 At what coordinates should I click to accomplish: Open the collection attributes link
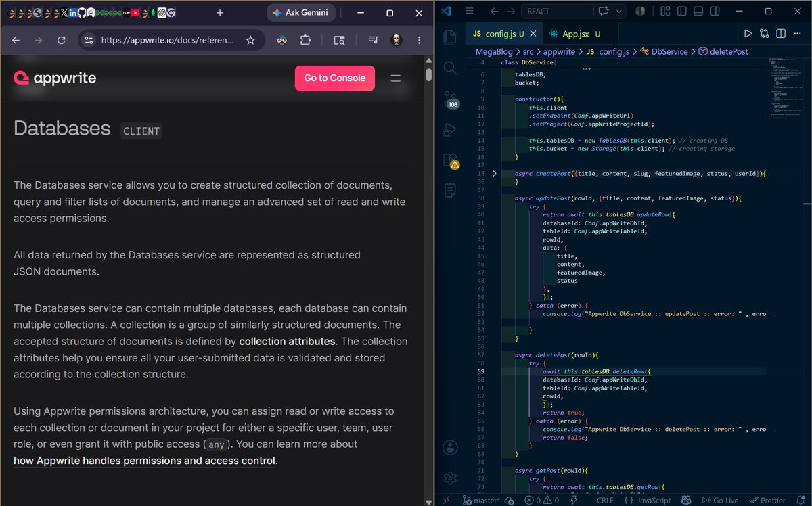(287, 341)
